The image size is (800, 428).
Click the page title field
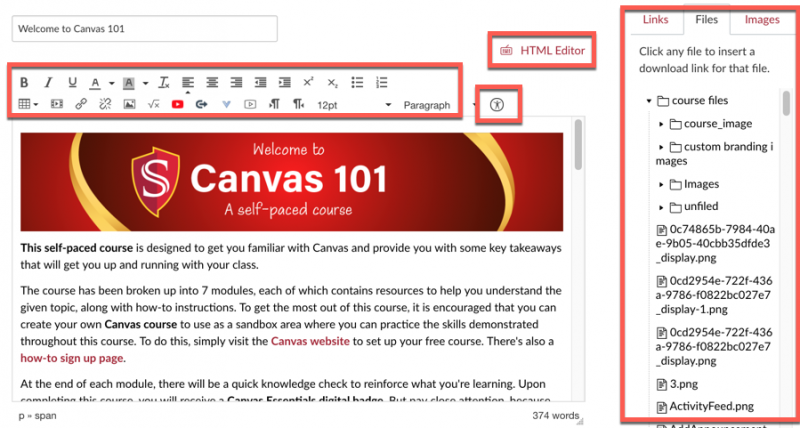[x=145, y=29]
